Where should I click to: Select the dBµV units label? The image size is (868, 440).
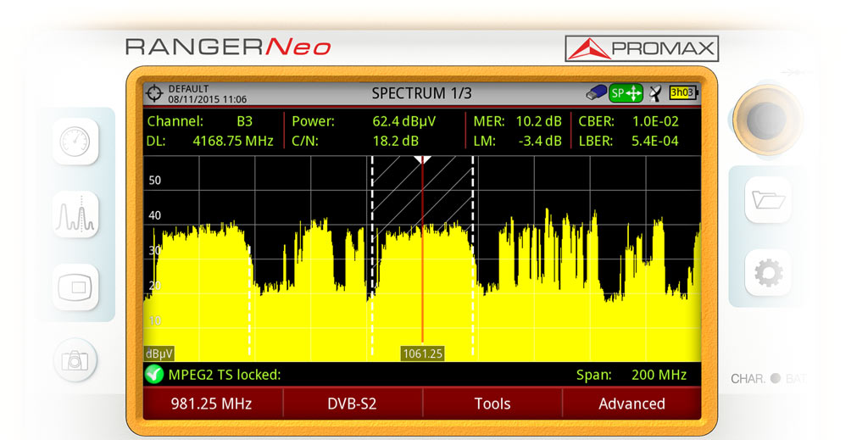pyautogui.click(x=159, y=354)
